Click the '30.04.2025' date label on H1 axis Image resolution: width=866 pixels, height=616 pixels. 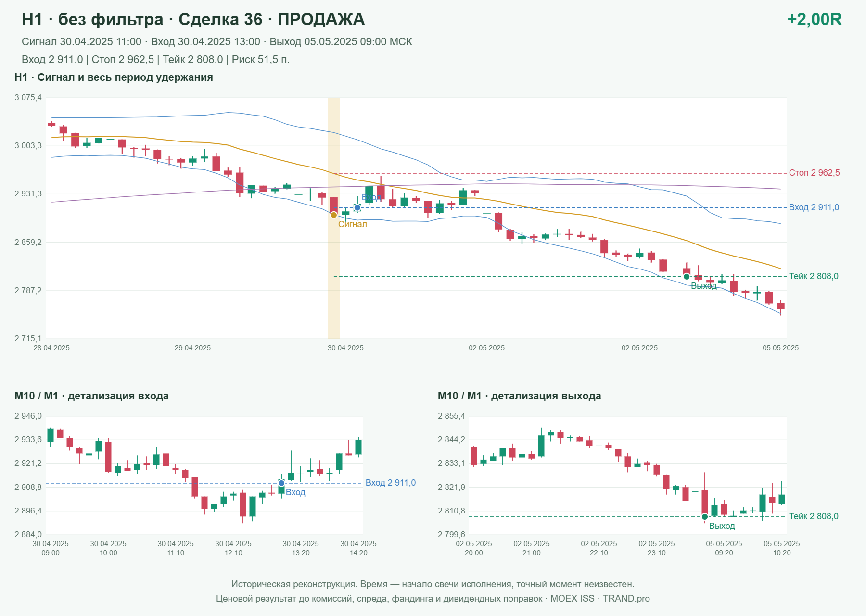click(345, 348)
